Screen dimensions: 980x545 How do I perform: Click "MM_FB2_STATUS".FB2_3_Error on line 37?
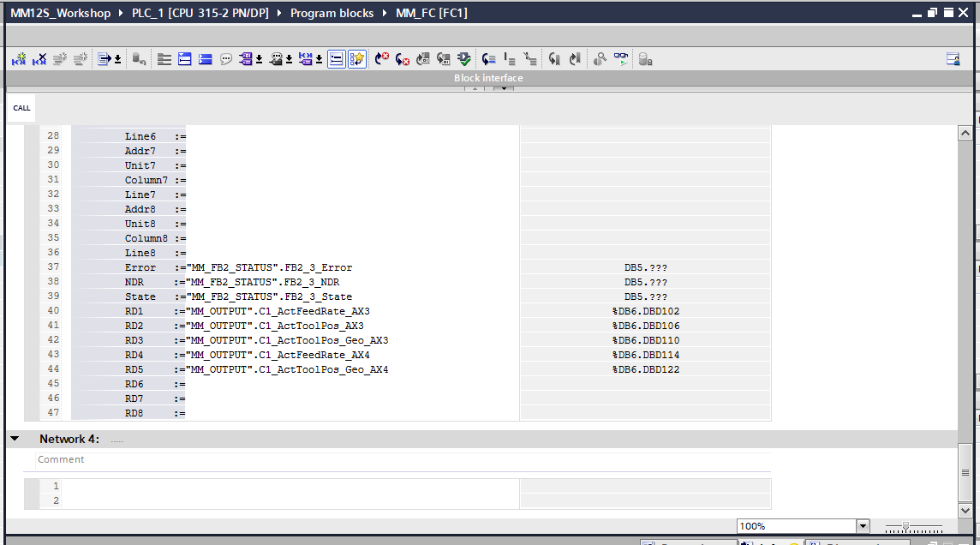[x=269, y=267]
